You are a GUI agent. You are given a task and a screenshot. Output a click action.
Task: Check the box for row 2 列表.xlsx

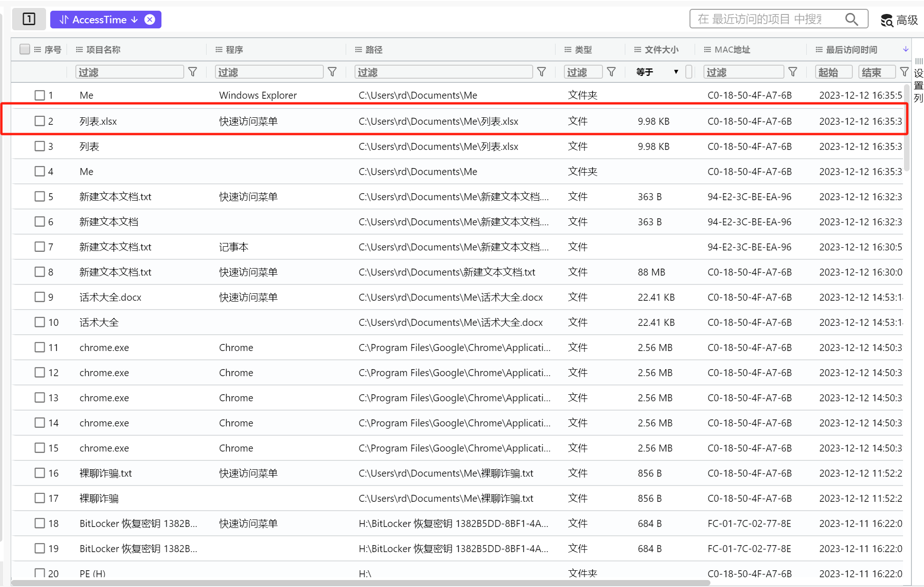(x=40, y=121)
